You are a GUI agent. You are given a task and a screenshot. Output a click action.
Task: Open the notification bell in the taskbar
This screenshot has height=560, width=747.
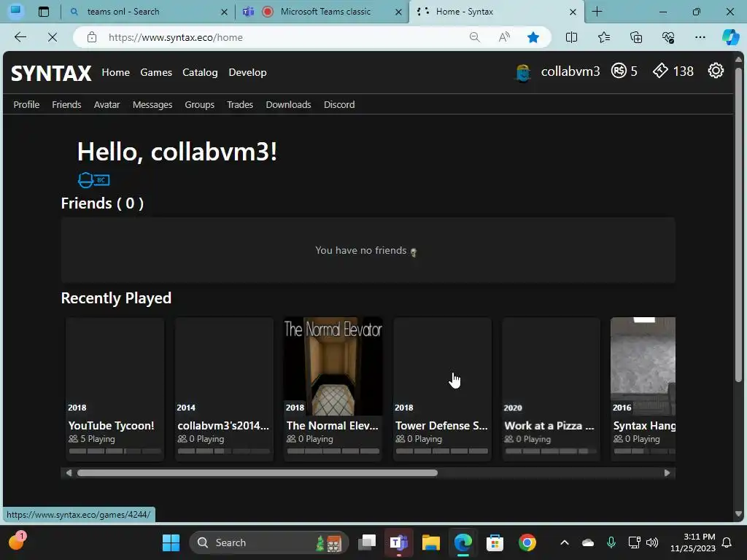pyautogui.click(x=727, y=542)
